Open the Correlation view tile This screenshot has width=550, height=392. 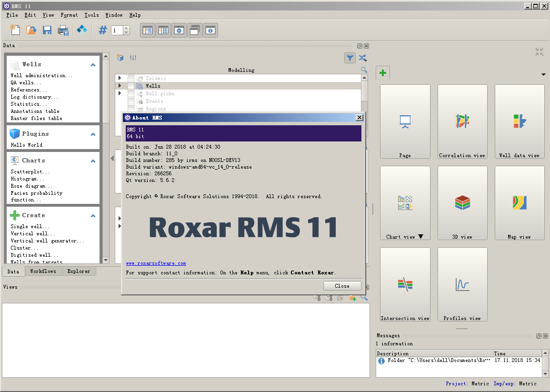click(x=462, y=121)
